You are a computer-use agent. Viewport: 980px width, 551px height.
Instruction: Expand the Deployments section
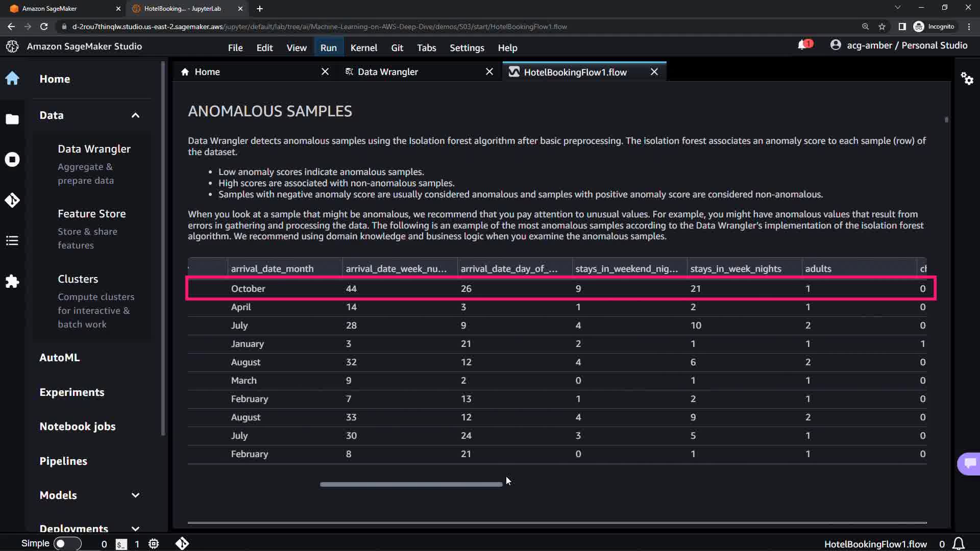point(135,529)
